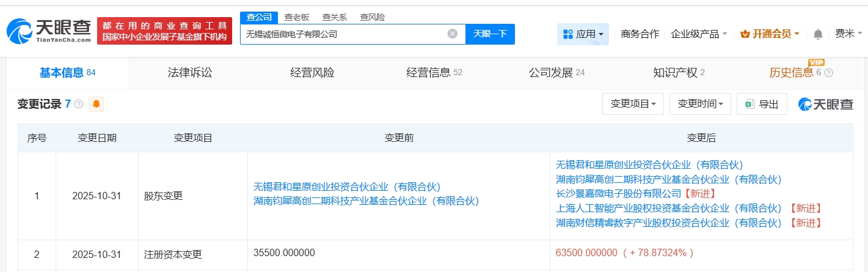Click the help icon next to 历史信息
The image size is (868, 272).
click(x=828, y=73)
